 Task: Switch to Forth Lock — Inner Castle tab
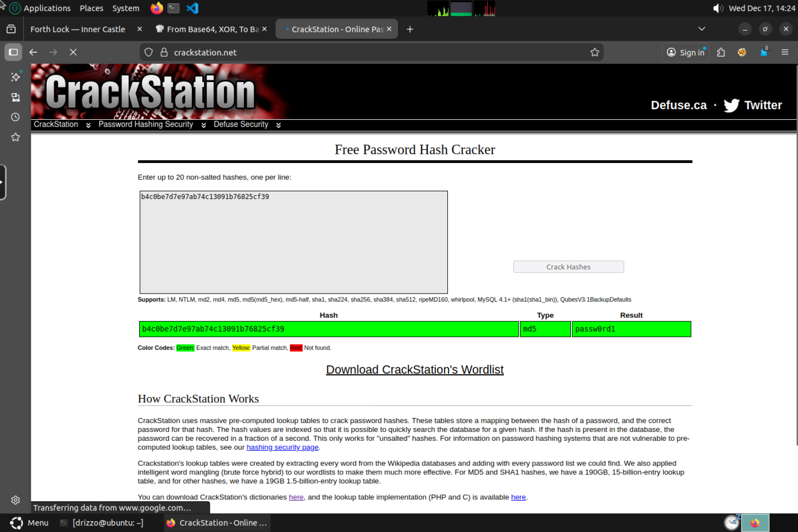click(78, 29)
